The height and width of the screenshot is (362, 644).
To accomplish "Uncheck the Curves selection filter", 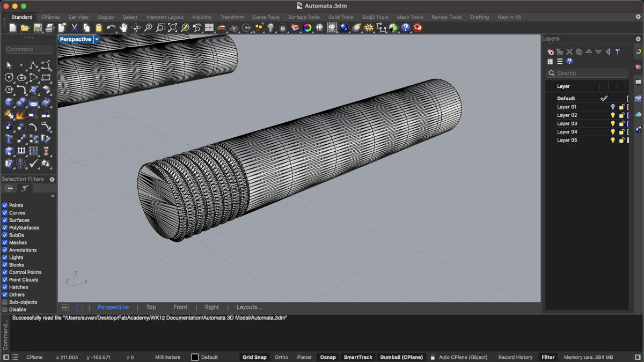I will coord(5,213).
